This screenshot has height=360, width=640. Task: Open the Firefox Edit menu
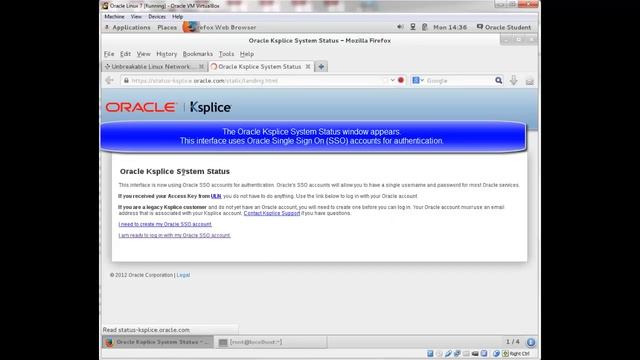tap(125, 54)
